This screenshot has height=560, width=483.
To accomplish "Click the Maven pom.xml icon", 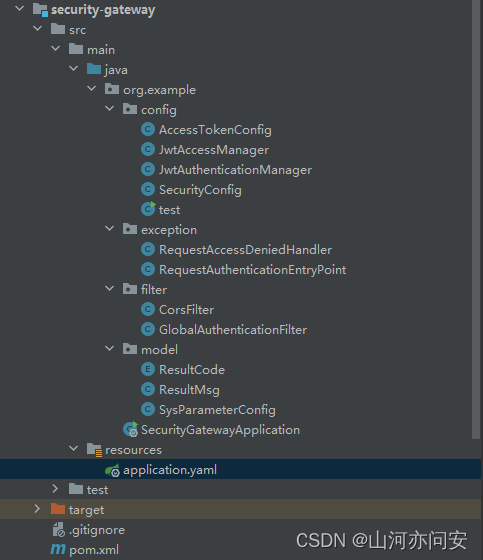I will [58, 549].
